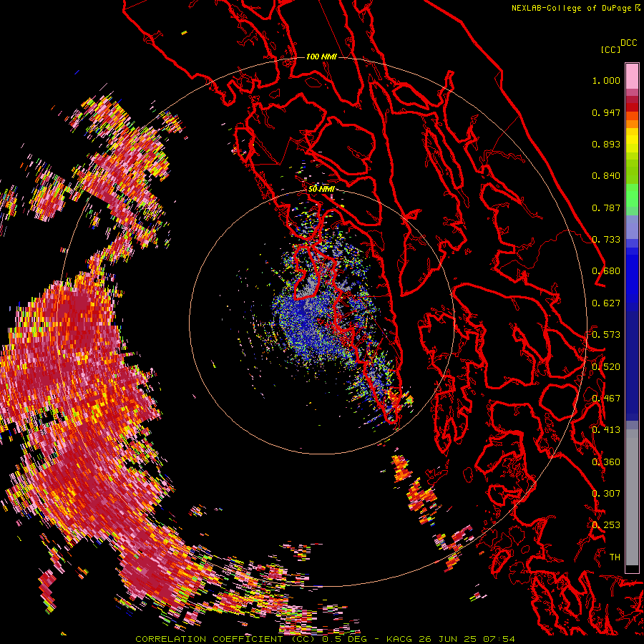
Task: Select the 0.413 legend value
Action: coord(606,430)
